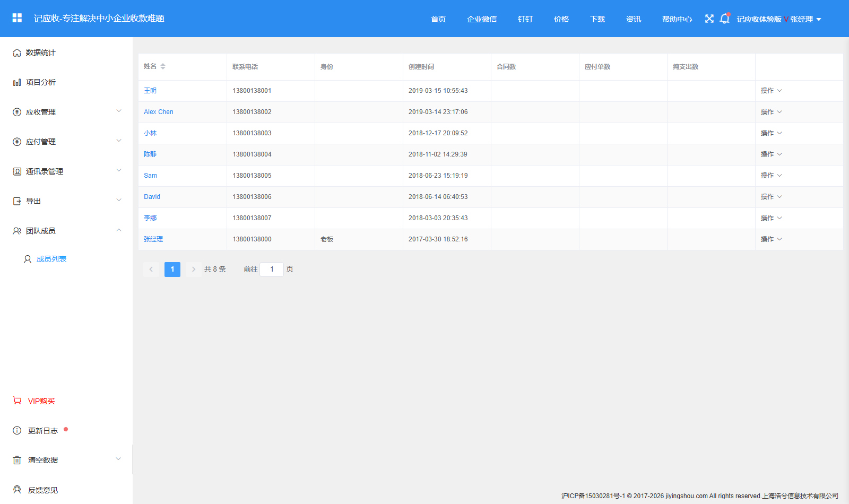Open member link David
Screen dimensions: 849x504
click(152, 197)
